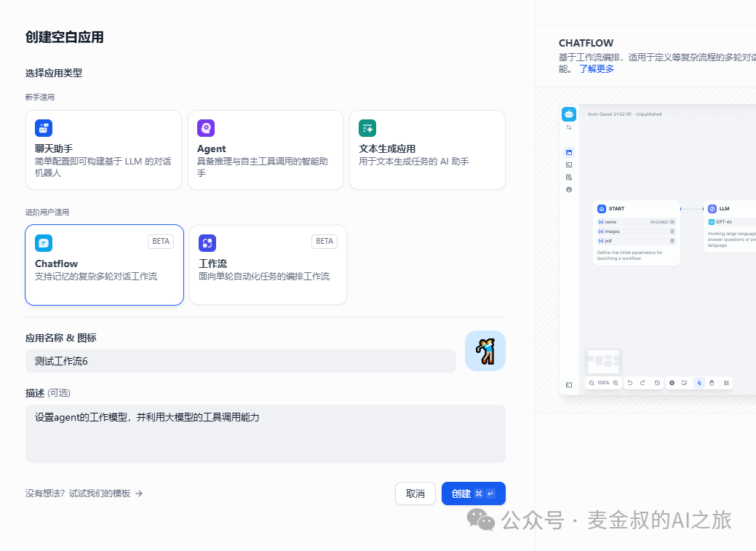Click the BETA badge on the 工作流 card
The height and width of the screenshot is (551, 756).
coord(325,241)
